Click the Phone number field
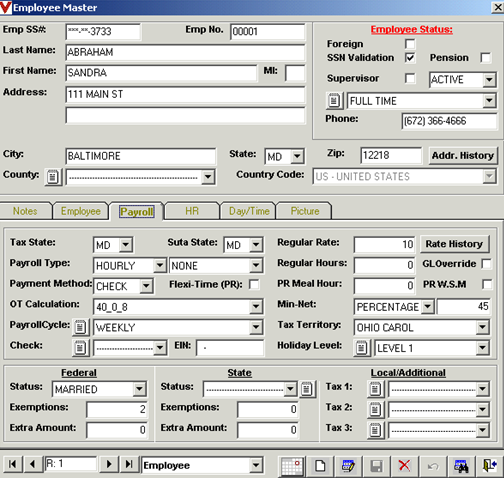 [x=449, y=121]
